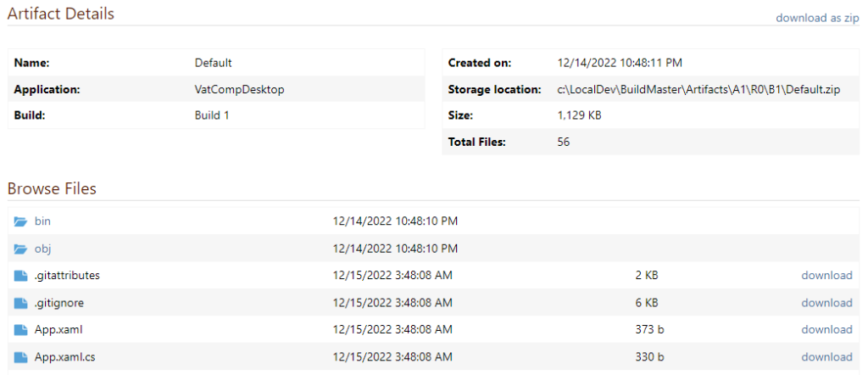Click the App.xaml.cs file icon

pyautogui.click(x=21, y=357)
